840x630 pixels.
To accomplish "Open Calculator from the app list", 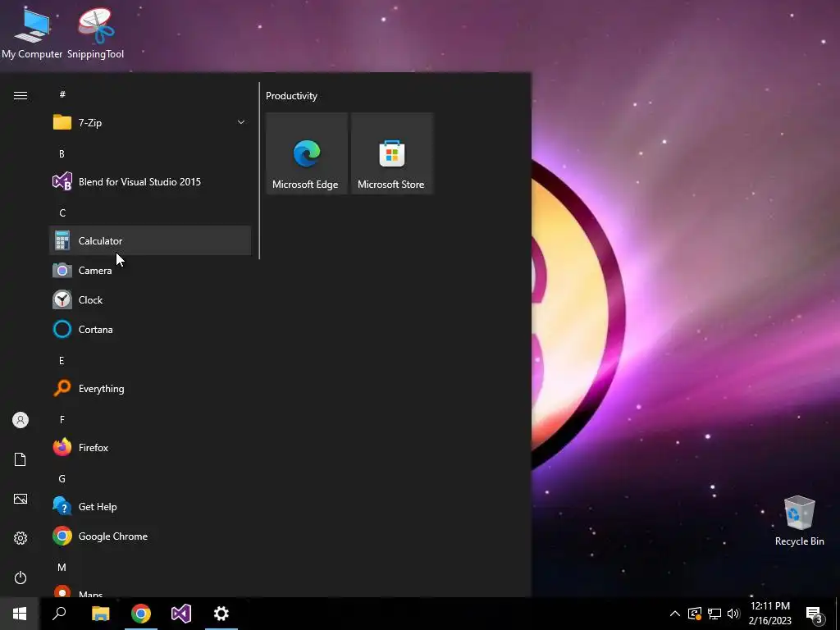I will point(150,240).
